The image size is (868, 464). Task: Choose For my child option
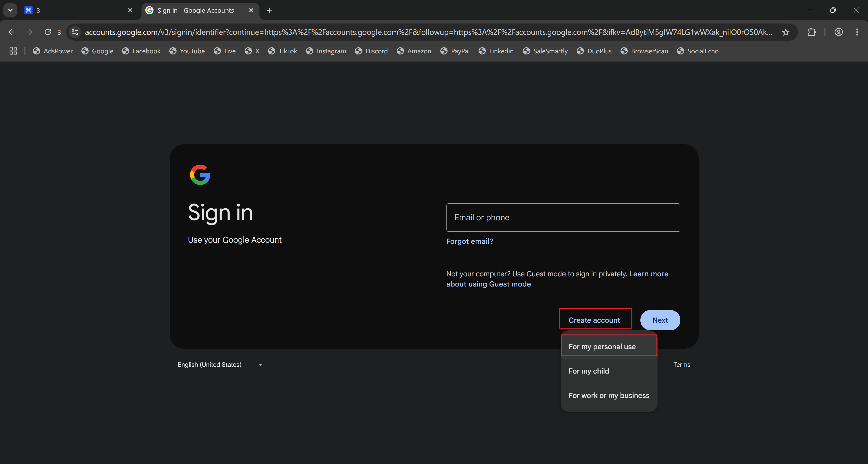tap(609, 371)
